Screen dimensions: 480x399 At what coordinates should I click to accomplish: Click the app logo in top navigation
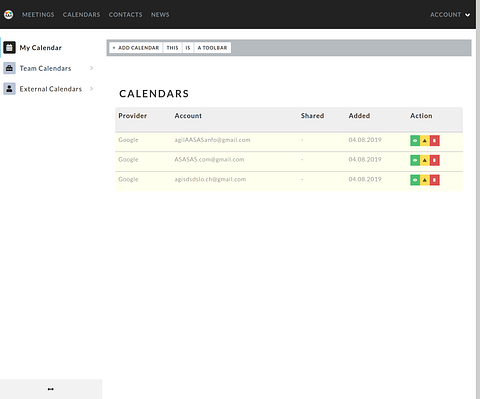(9, 14)
